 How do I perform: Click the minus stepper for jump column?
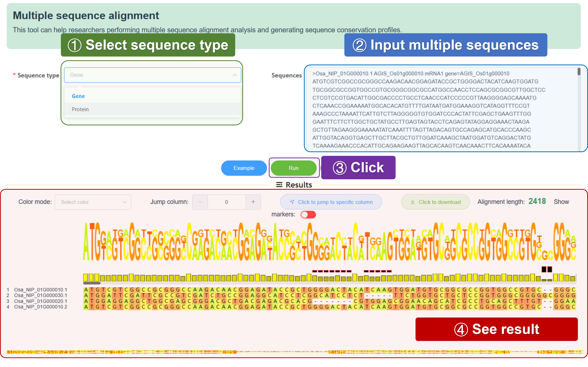(x=200, y=202)
